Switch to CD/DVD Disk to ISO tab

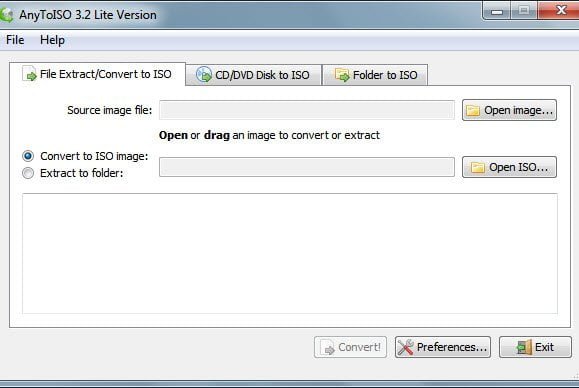253,75
